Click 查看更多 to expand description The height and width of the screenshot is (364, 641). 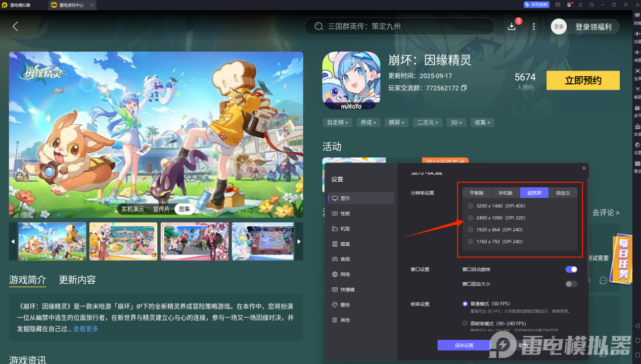86,329
